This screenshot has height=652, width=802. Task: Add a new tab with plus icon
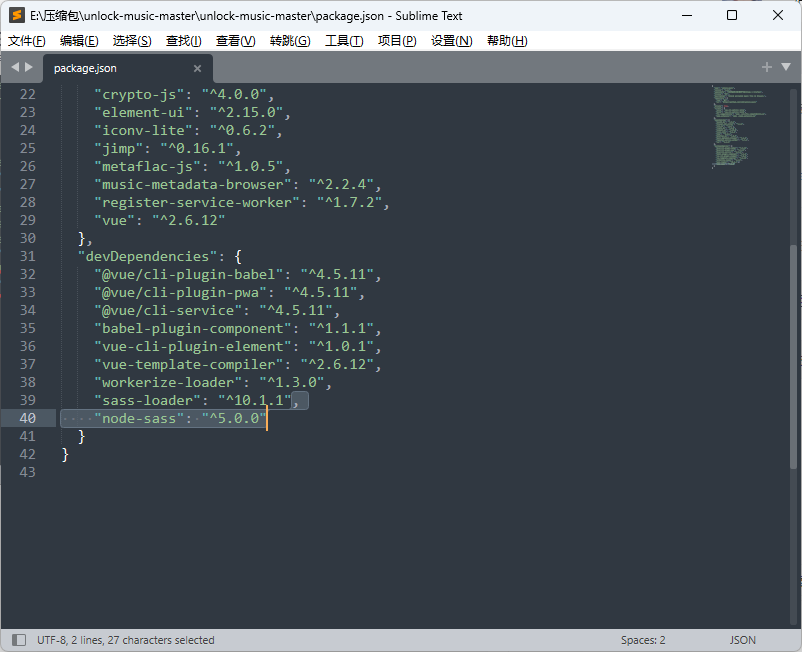(x=766, y=67)
